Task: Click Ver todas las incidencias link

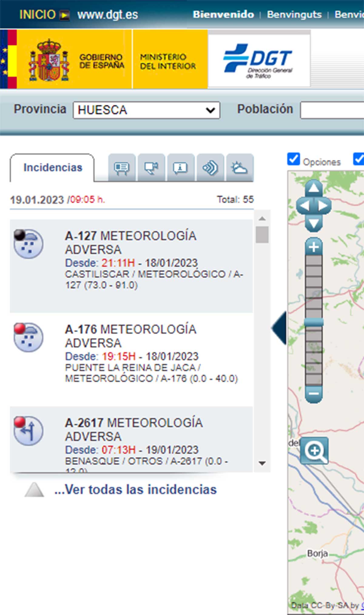Action: 135,490
